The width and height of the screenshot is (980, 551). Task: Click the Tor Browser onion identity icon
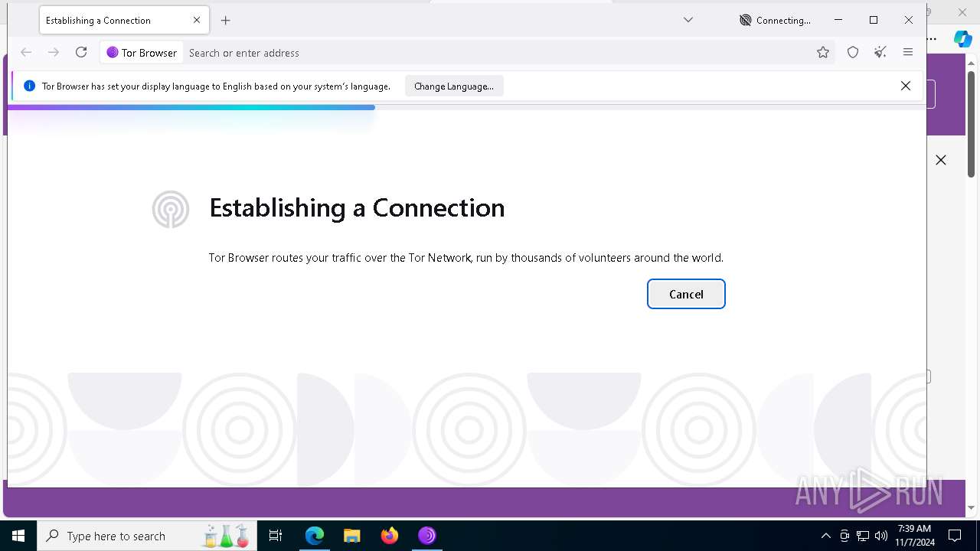tap(113, 53)
